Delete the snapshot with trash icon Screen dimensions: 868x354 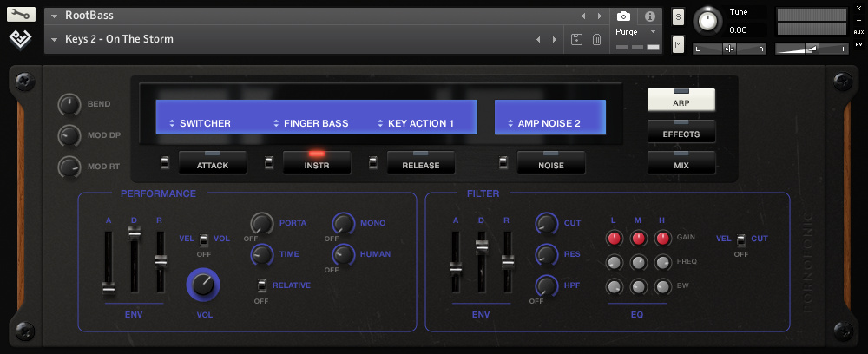(597, 39)
